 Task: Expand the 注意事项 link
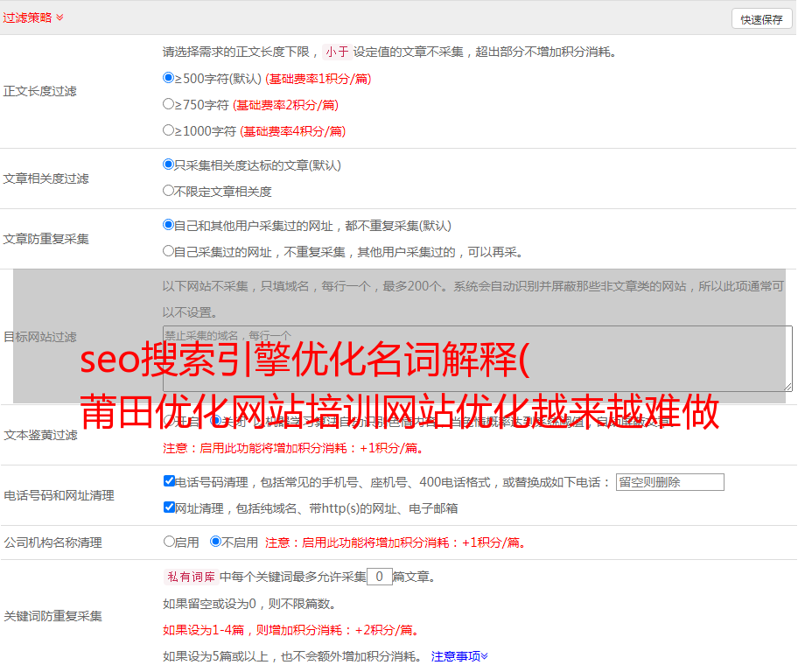click(459, 656)
